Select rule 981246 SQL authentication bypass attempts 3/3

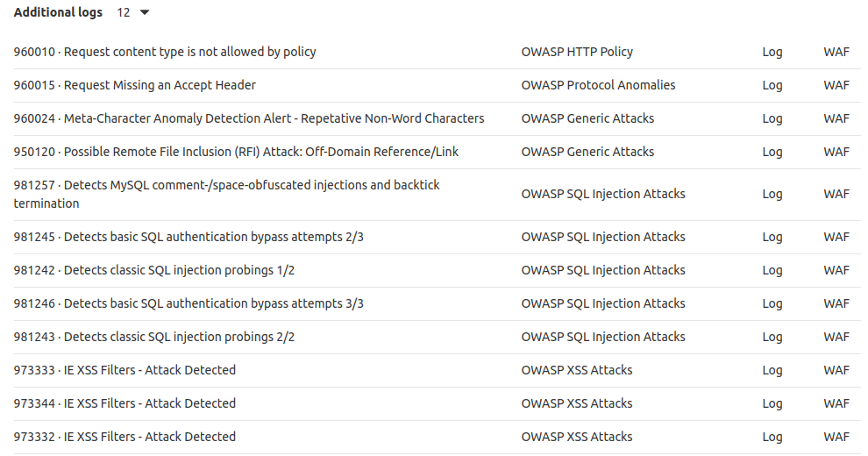click(x=189, y=303)
